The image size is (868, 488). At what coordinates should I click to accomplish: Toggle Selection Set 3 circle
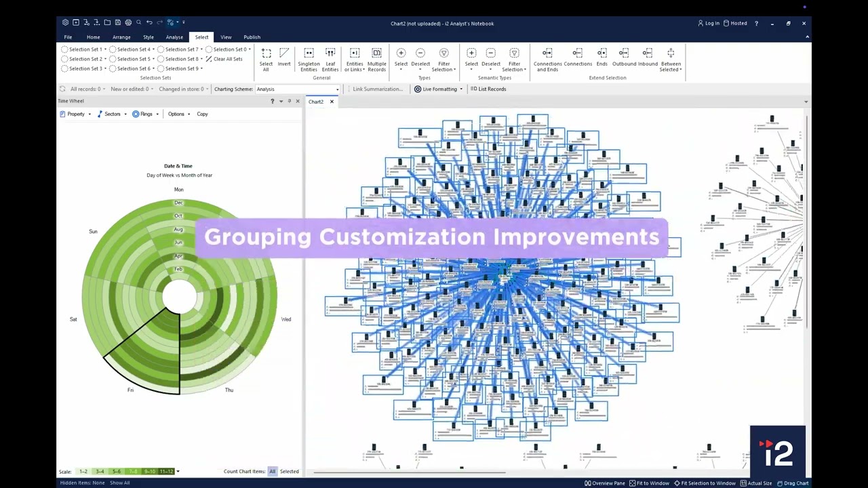[x=64, y=68]
